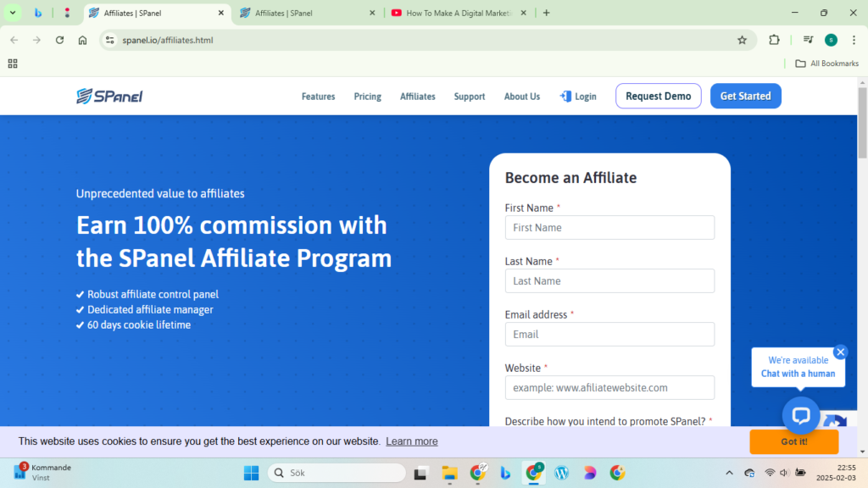Close the second Affiliates | SPanel tab
868x488 pixels.
point(372,13)
